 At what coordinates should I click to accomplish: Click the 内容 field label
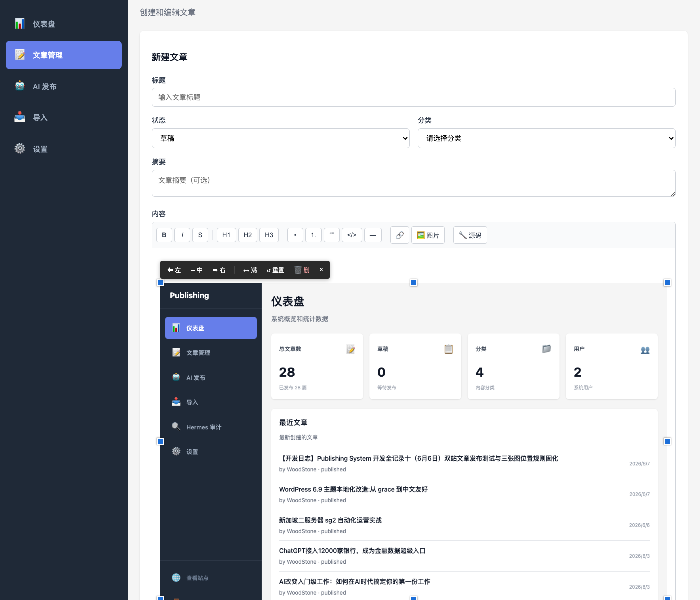click(159, 214)
